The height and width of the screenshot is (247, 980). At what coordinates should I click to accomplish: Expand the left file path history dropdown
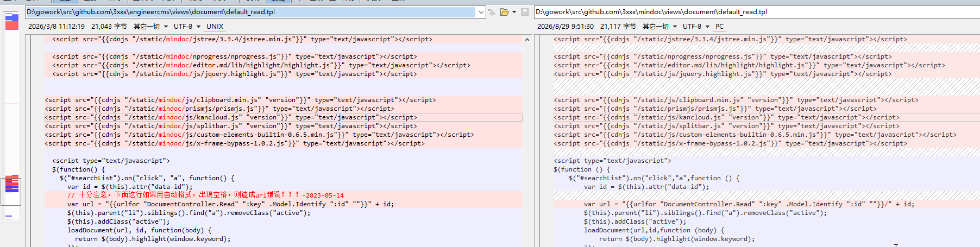click(481, 12)
